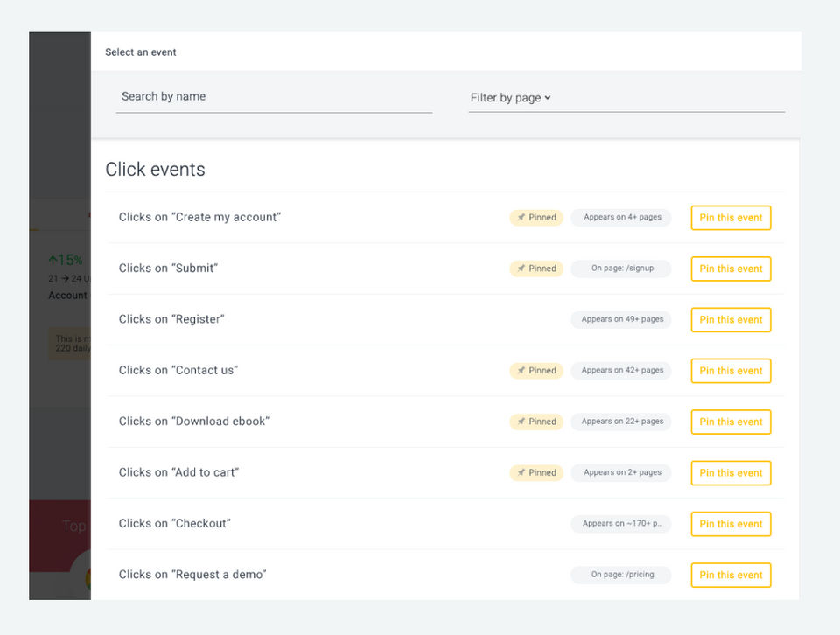Open the Filter by page dropdown

[x=511, y=98]
